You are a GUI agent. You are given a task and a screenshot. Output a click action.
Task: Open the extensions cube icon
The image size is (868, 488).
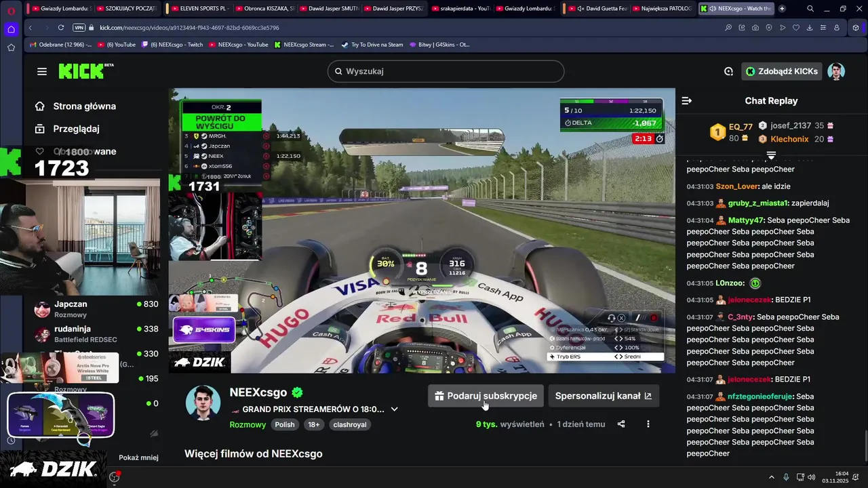pos(856,28)
